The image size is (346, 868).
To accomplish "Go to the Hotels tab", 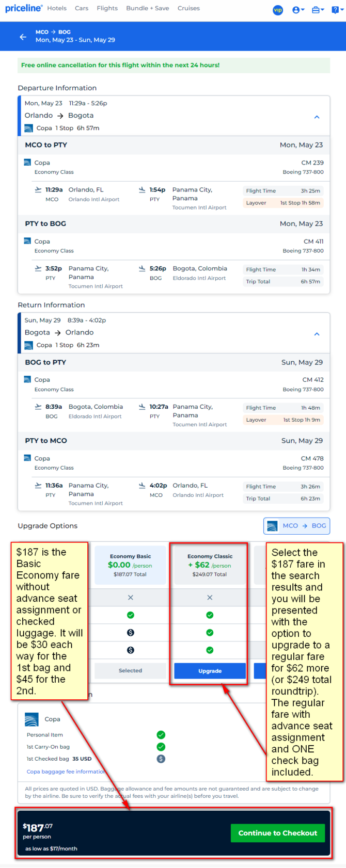I will [x=57, y=8].
